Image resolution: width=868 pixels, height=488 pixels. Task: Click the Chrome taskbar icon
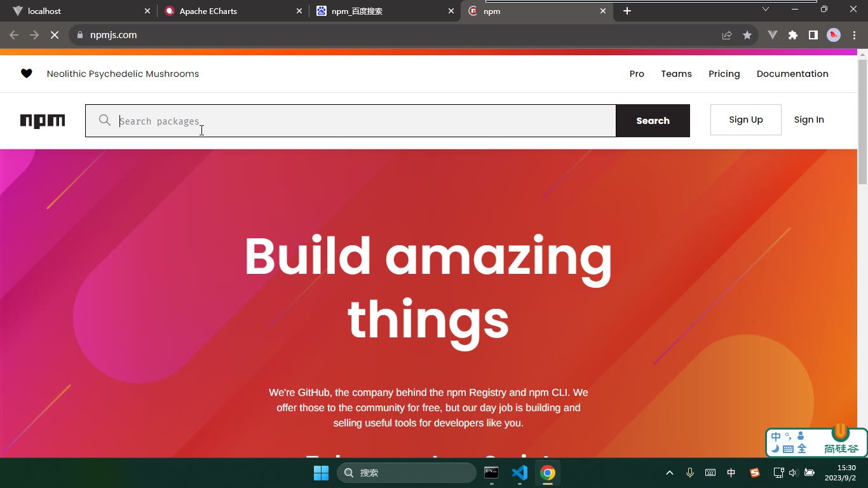pos(548,473)
